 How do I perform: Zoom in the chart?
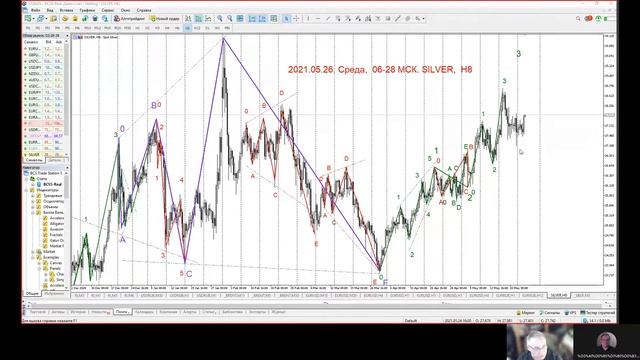coord(220,19)
